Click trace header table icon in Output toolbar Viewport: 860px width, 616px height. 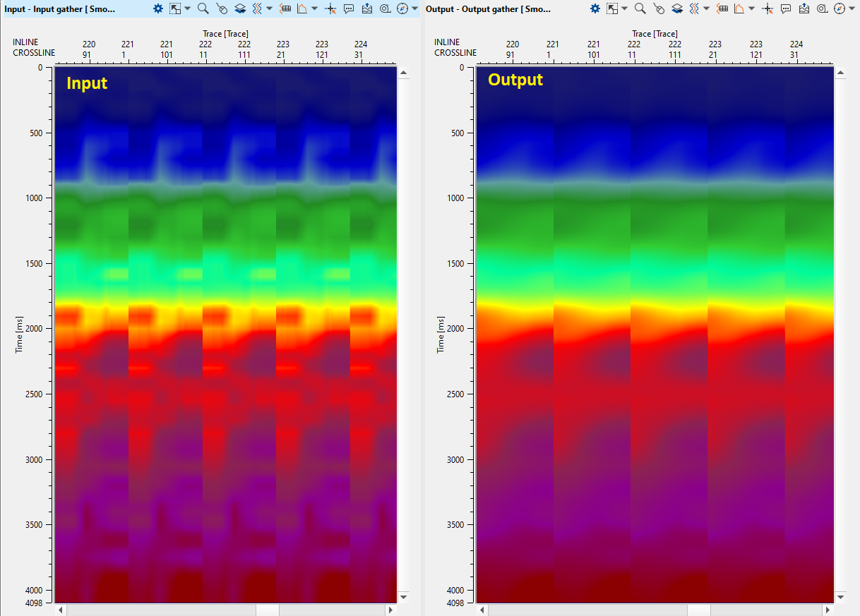(x=722, y=8)
